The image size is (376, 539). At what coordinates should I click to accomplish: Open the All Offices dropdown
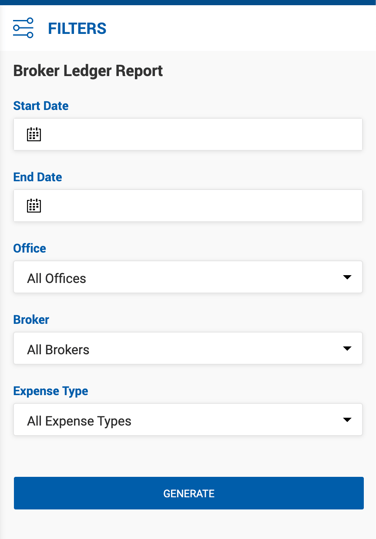(188, 277)
